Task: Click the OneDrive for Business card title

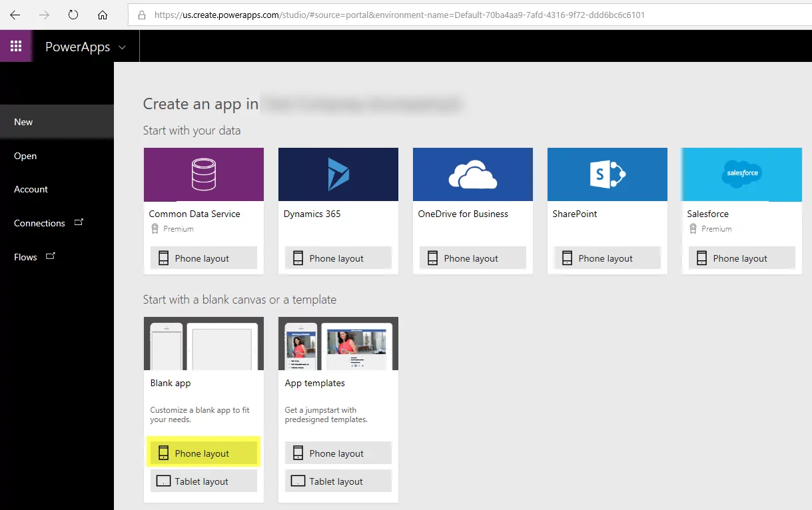Action: [x=463, y=214]
